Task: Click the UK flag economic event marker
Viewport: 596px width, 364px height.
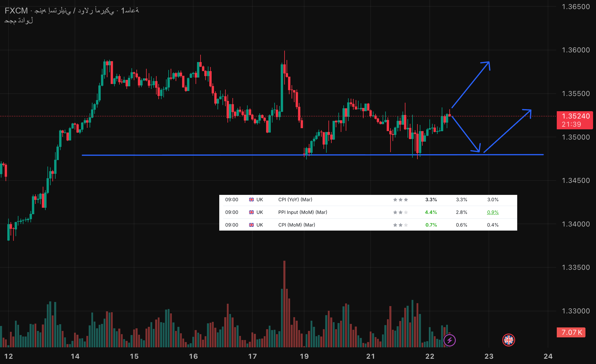Action: point(508,340)
